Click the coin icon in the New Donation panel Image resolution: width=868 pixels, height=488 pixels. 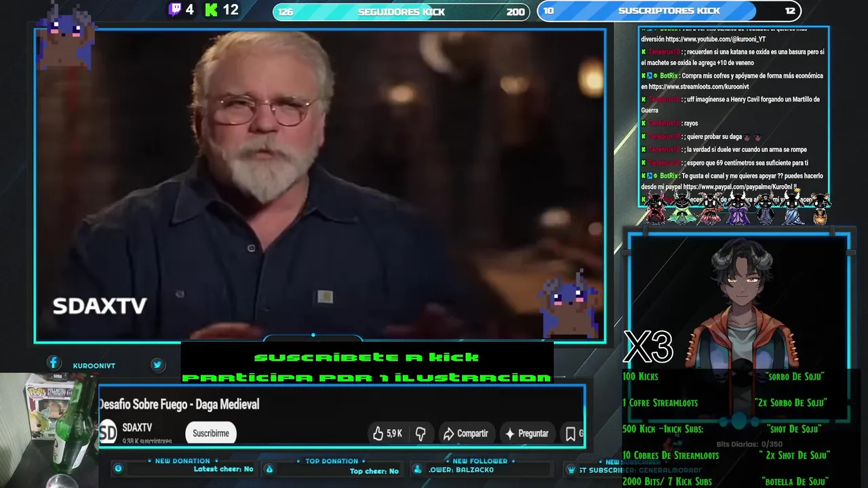coord(118,468)
